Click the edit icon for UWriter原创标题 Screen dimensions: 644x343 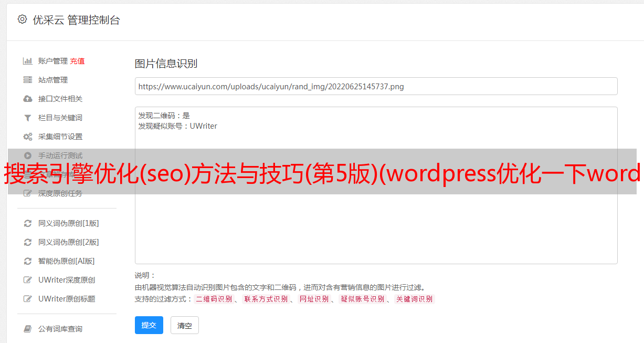(x=28, y=299)
